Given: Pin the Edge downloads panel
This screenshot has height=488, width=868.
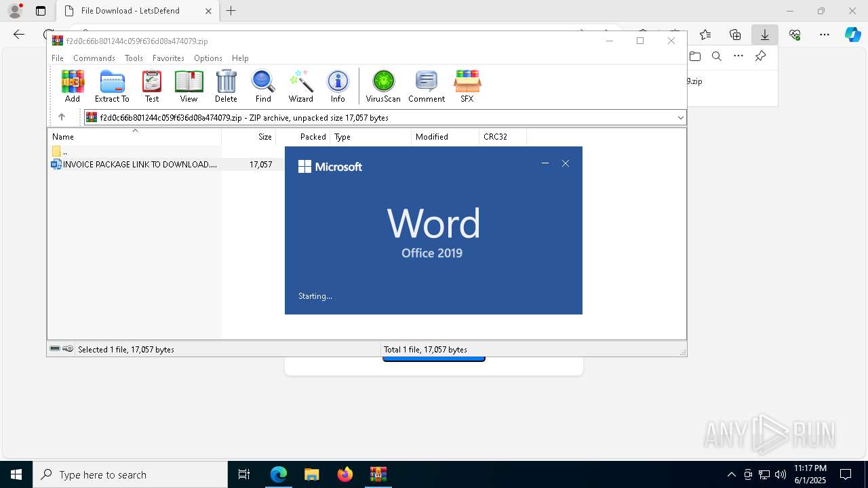Looking at the screenshot, I should tap(761, 56).
